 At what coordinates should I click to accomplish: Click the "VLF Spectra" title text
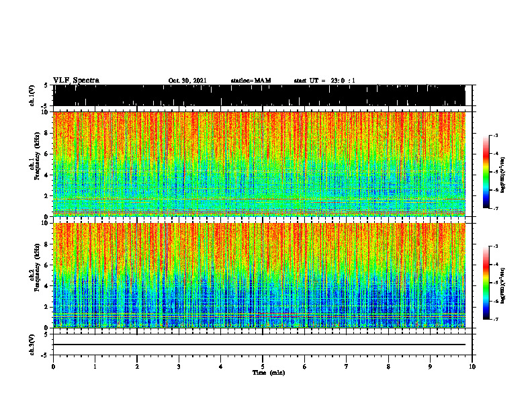pos(76,81)
